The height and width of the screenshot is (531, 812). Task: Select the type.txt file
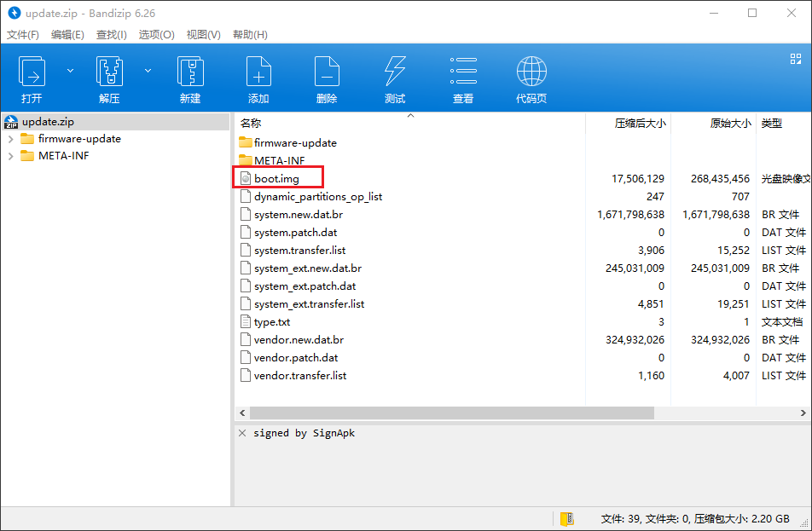tap(265, 322)
